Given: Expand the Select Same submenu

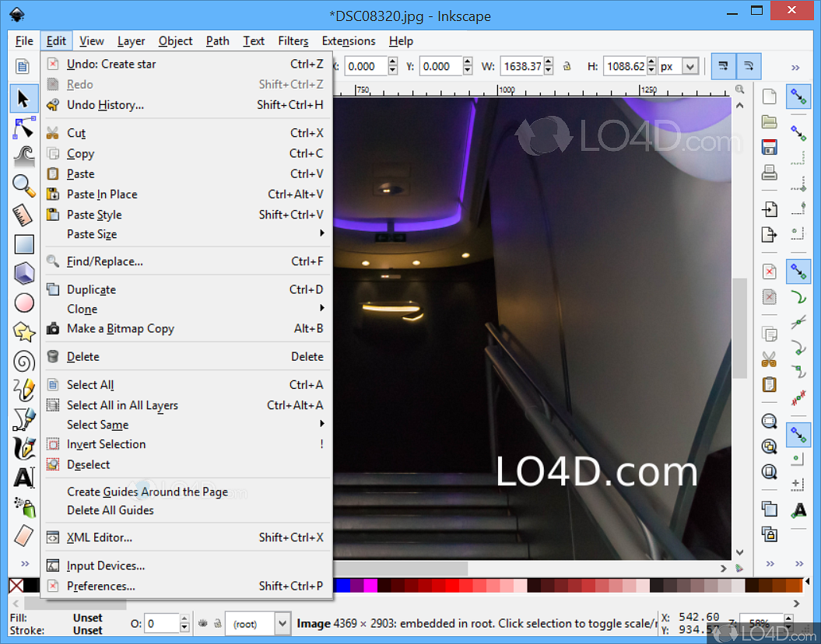Looking at the screenshot, I should click(186, 424).
